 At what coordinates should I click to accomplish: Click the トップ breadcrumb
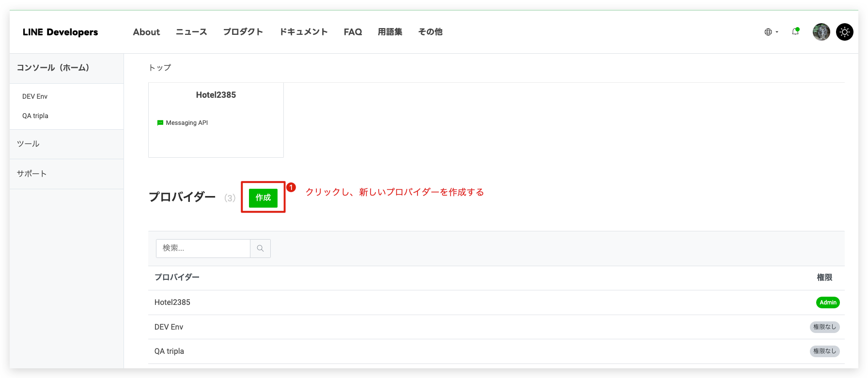160,68
